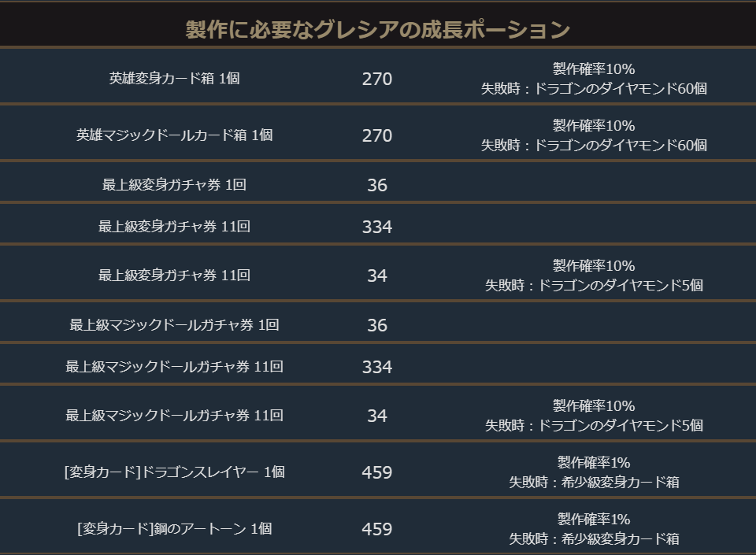
Task: Click 459 in the ドラゴンスレイヤー row
Action: [x=377, y=472]
